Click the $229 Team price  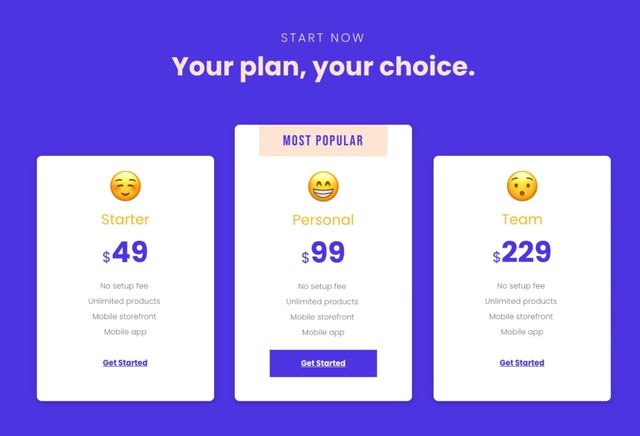[x=522, y=252]
